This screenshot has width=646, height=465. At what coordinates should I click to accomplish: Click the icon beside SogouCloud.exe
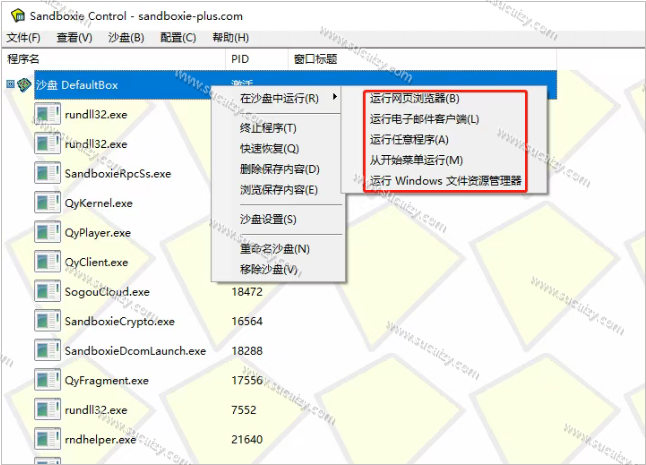[x=47, y=292]
